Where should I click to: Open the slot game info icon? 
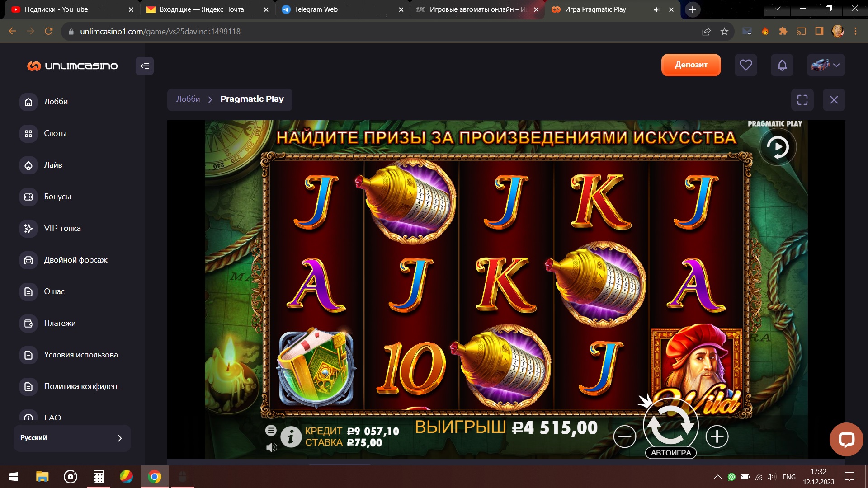(x=291, y=437)
